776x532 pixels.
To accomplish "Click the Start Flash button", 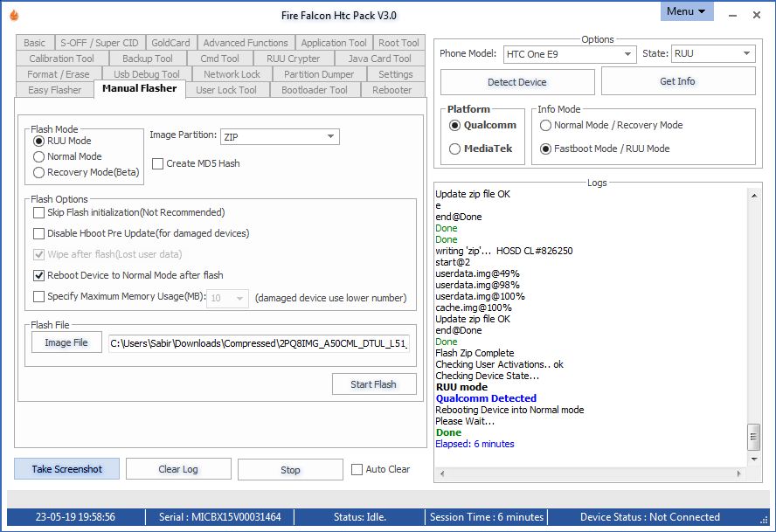I will click(x=374, y=384).
